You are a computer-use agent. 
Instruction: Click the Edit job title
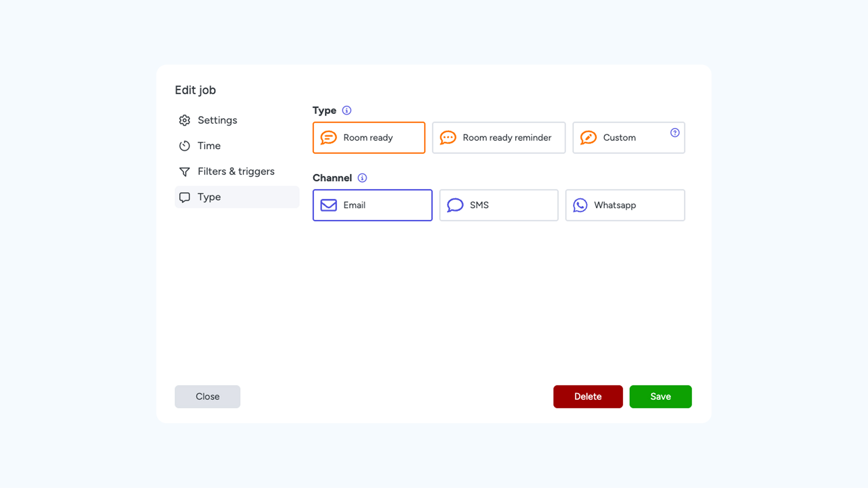point(195,90)
